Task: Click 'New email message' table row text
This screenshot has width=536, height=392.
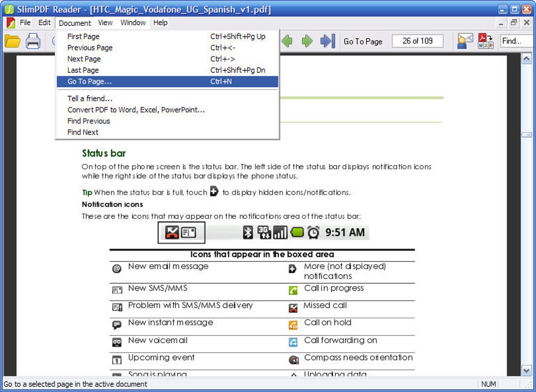Action: (x=168, y=266)
